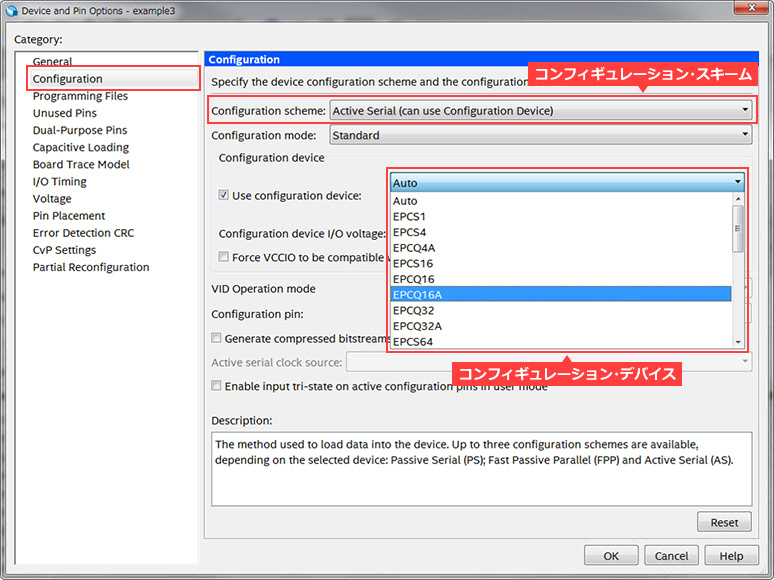Screen dimensions: 774x580
Task: Close the Device and Pin Options dialog
Action: (751, 7)
